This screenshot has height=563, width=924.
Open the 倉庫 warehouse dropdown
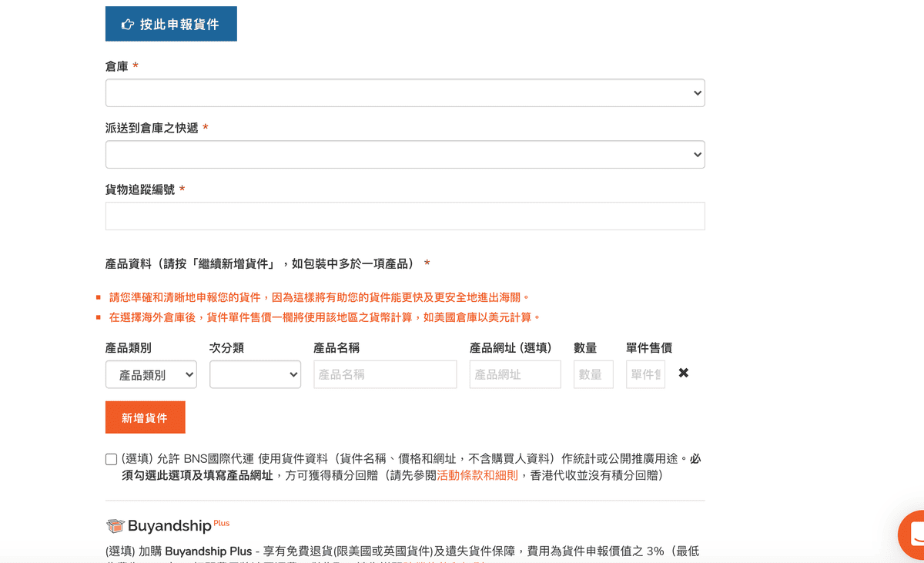tap(405, 93)
